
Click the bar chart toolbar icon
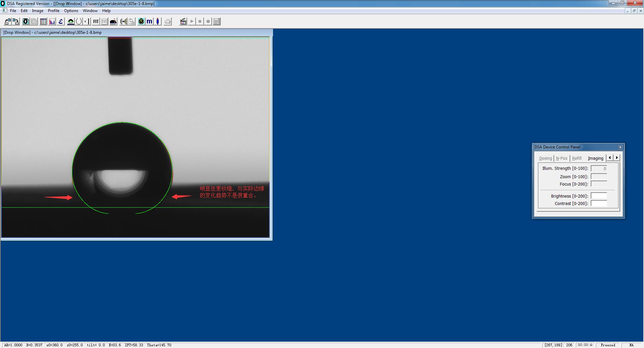[52, 21]
